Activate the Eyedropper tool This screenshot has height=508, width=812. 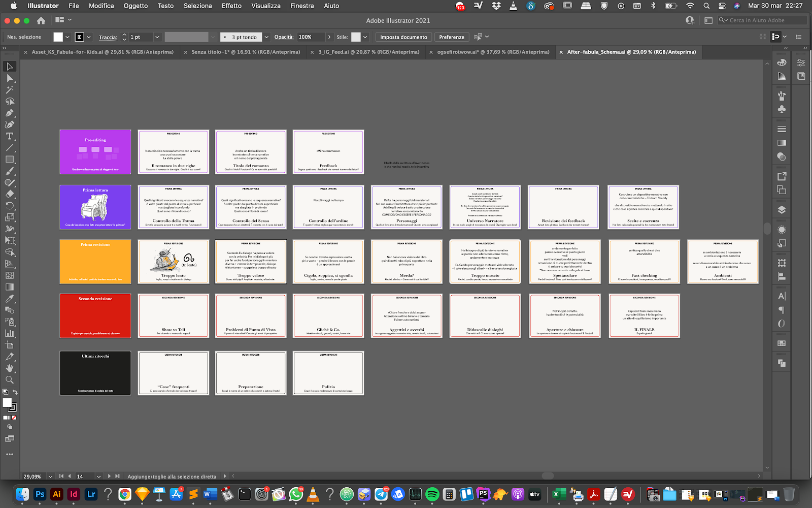tap(10, 299)
